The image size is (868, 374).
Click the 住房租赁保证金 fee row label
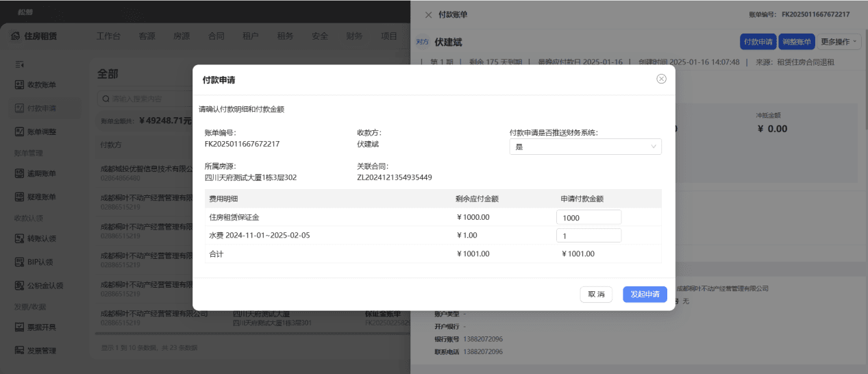pos(234,217)
